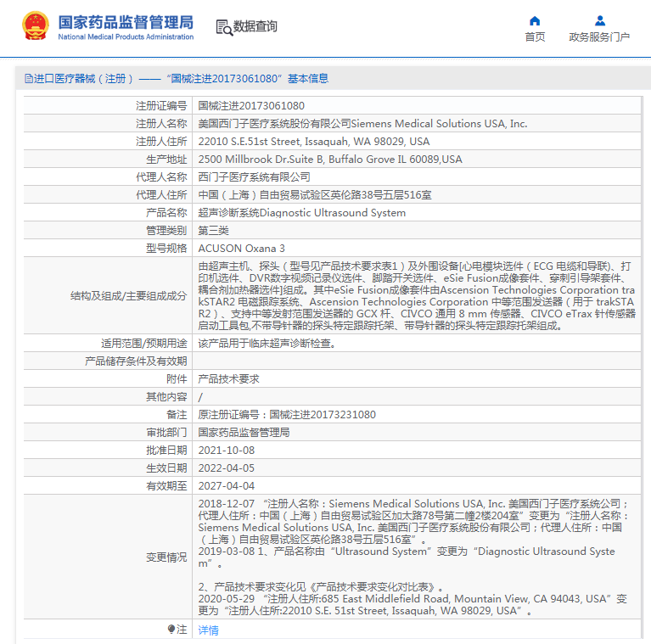Click 适用范围/预期用途 label
This screenshot has height=644, width=651.
click(x=144, y=344)
